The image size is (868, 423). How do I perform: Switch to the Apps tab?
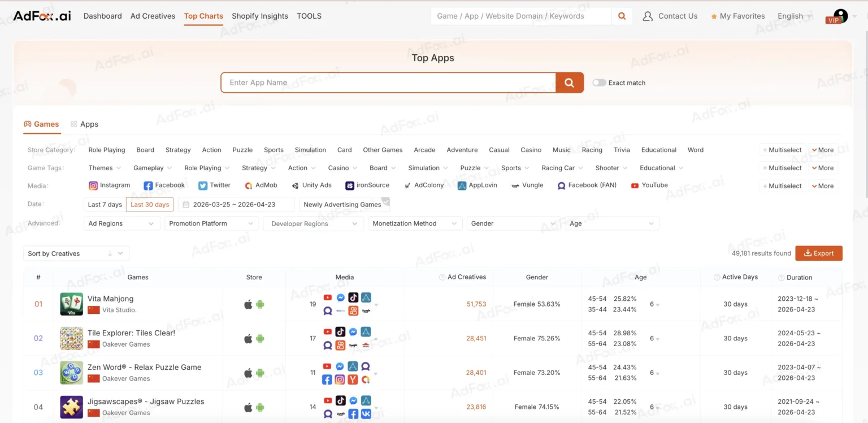click(84, 124)
